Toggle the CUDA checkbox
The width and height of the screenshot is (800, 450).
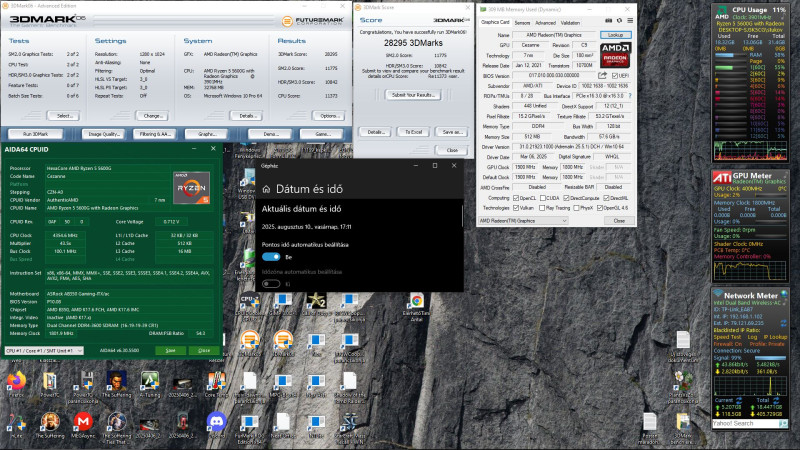(543, 198)
